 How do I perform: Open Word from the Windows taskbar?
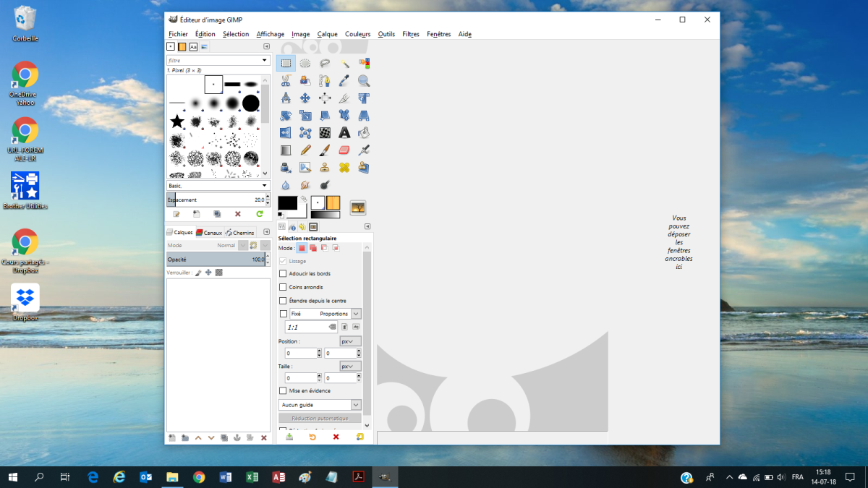pyautogui.click(x=224, y=477)
